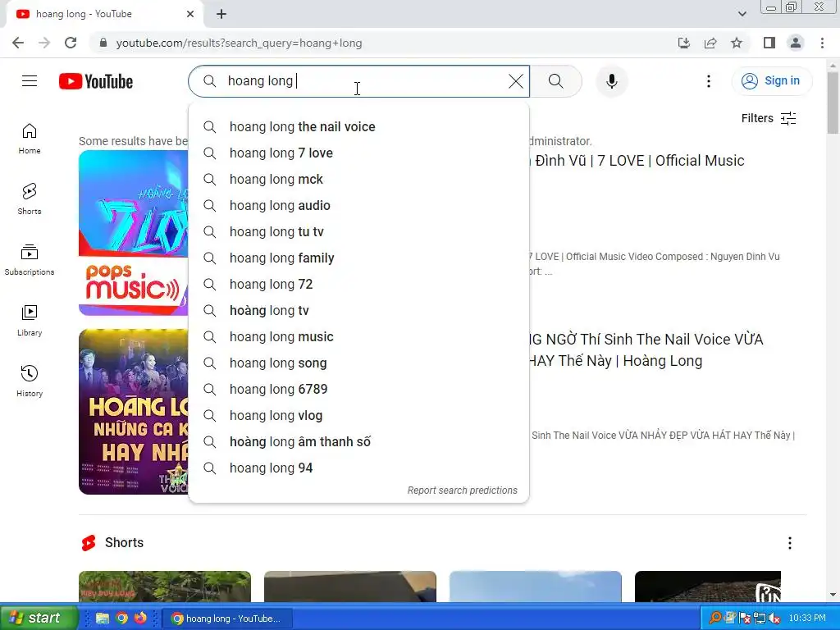Select suggestion 'hoang long the nail voice'
840x630 pixels.
(x=359, y=127)
